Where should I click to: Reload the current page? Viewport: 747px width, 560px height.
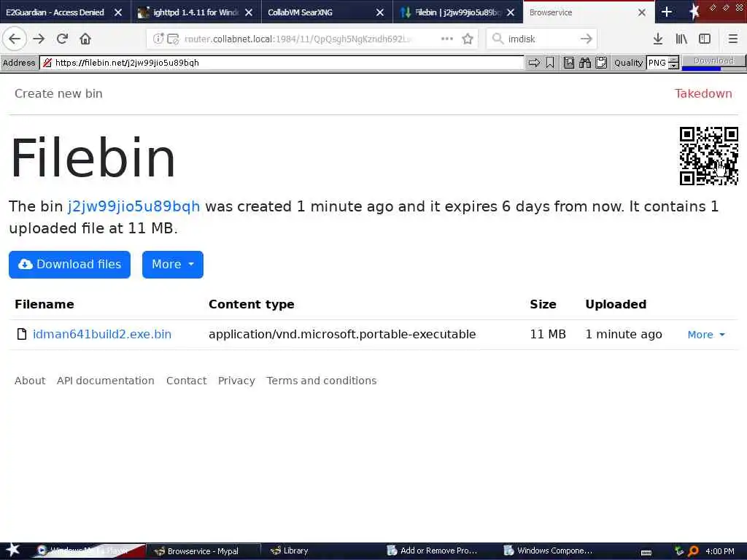[x=62, y=39]
